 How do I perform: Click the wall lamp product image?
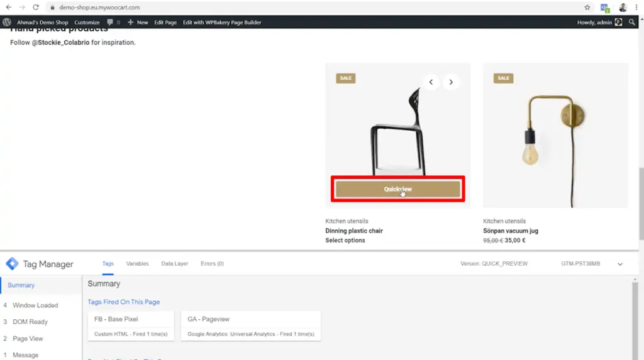point(555,136)
